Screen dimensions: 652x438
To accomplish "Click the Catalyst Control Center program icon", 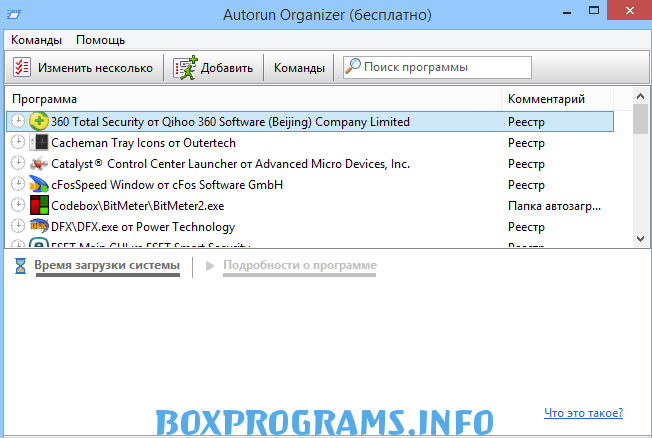I will click(39, 163).
